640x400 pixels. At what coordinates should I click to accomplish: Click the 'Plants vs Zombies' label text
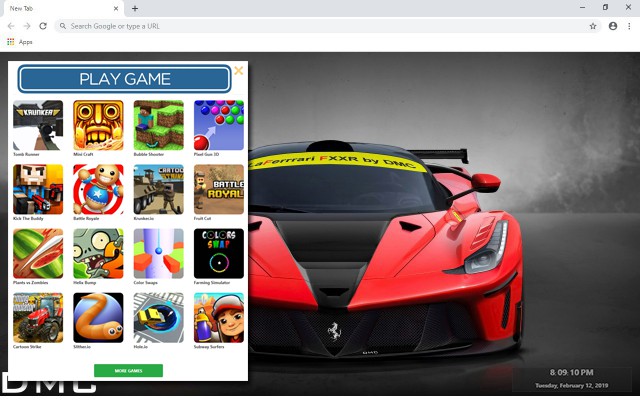click(31, 282)
